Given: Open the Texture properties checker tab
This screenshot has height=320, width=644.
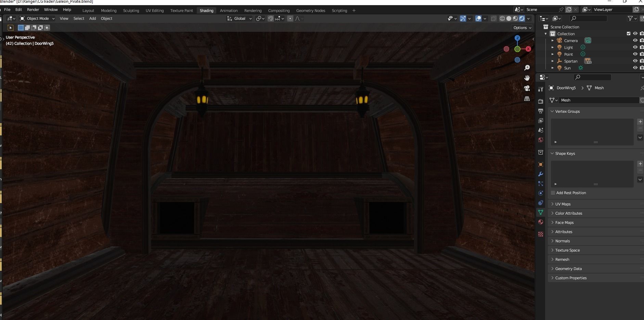Looking at the screenshot, I should (x=541, y=234).
